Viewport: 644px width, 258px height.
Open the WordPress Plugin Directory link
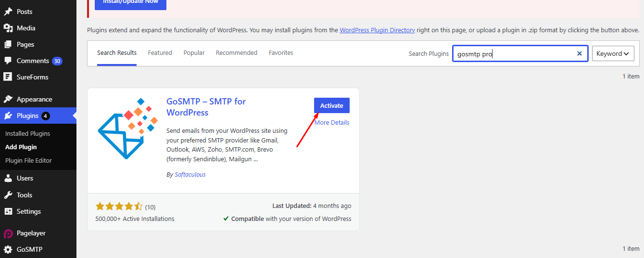click(x=377, y=30)
